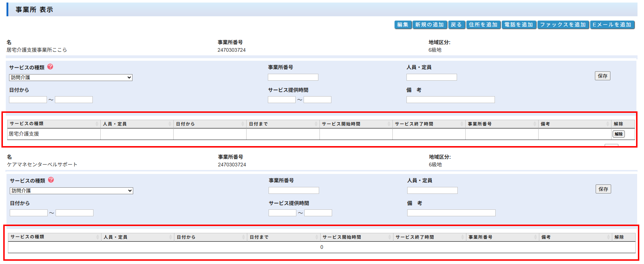Viewport: 644px width, 264px height.
Task: Click sort arrows on first table's サービスの種類 column
Action: pos(97,124)
